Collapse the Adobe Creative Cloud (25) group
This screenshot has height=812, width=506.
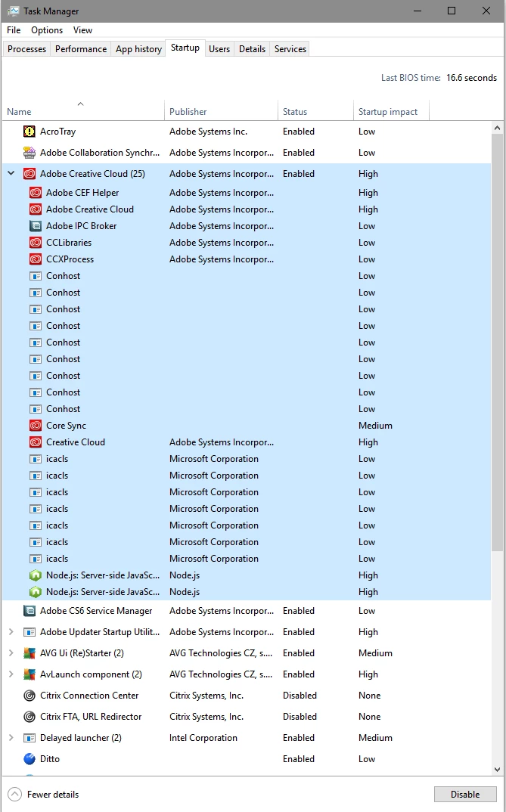(x=11, y=173)
